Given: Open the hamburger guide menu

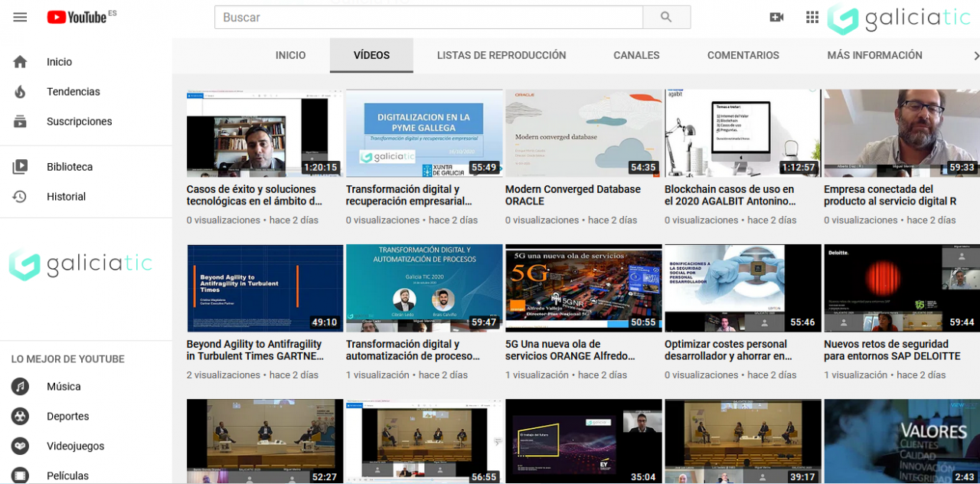Looking at the screenshot, I should (20, 17).
